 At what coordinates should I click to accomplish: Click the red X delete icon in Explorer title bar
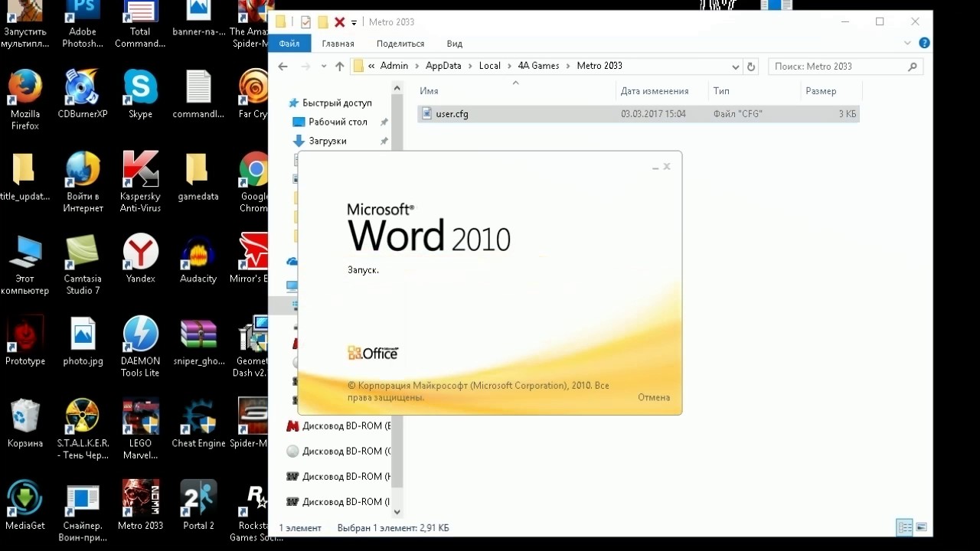[x=339, y=22]
